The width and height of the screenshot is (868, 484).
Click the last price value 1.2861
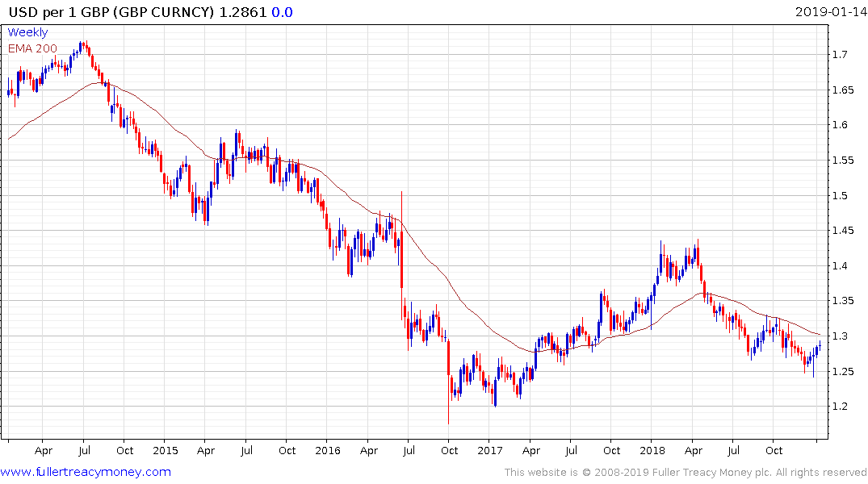[243, 12]
